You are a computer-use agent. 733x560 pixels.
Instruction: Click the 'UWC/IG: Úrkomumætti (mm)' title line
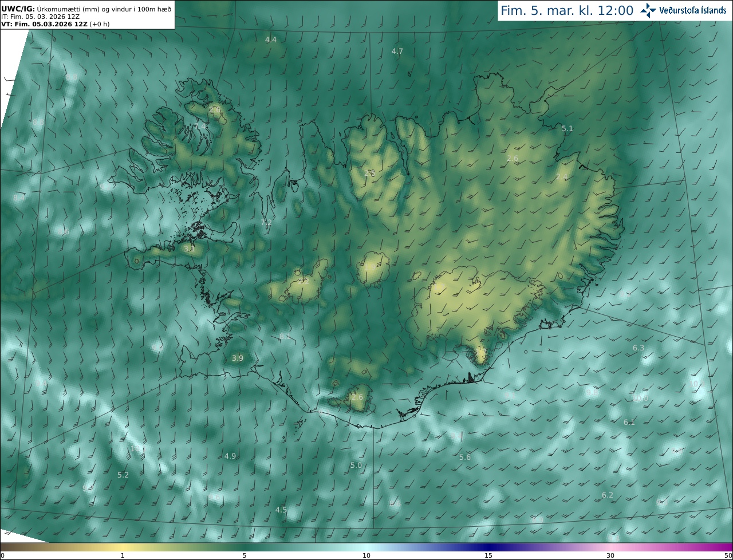point(86,9)
